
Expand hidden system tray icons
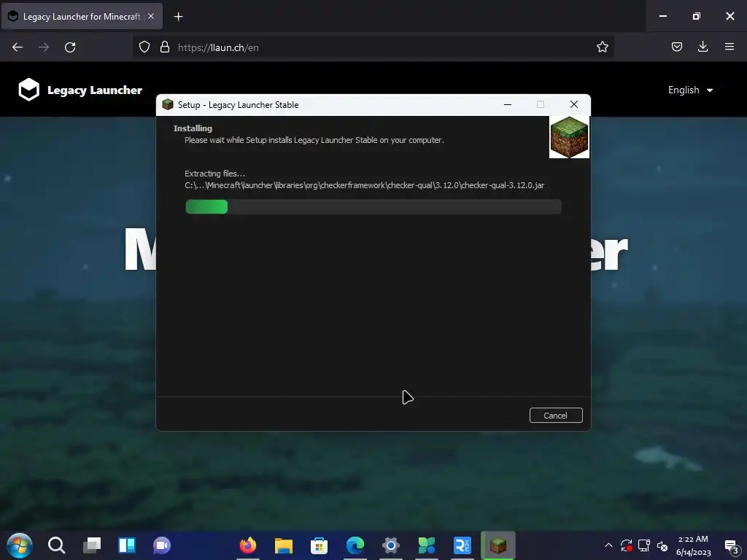tap(608, 545)
